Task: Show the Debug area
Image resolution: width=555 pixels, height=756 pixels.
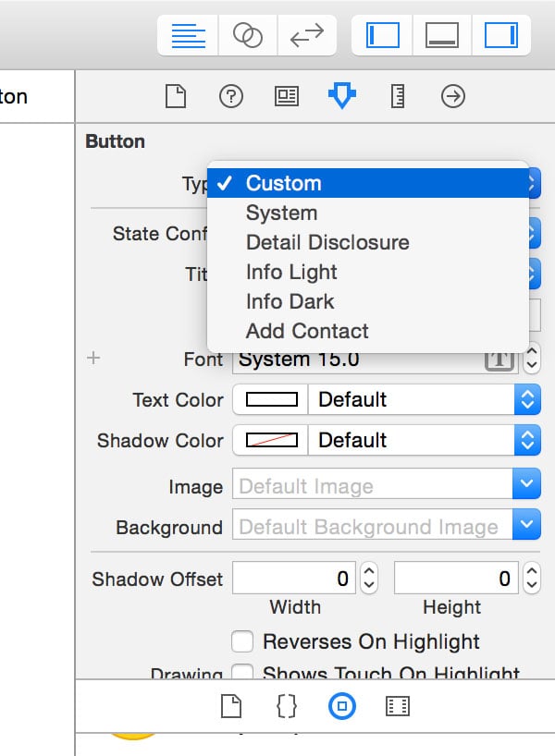Action: [x=441, y=35]
